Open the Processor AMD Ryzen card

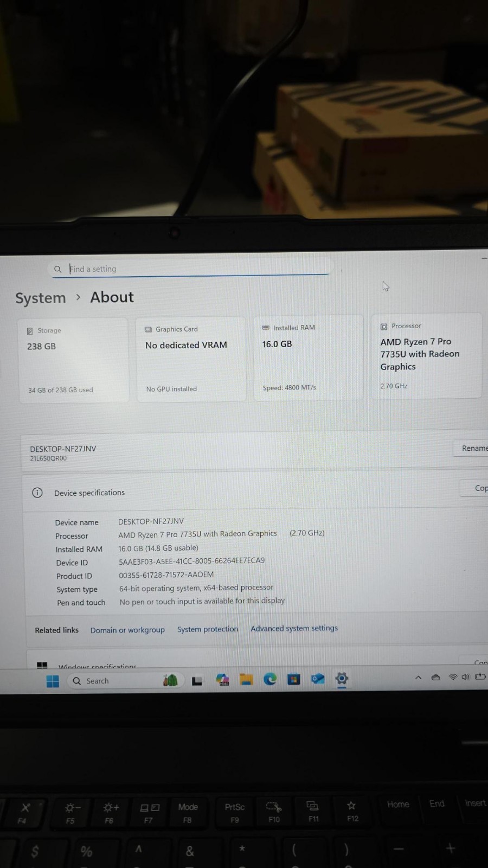(x=426, y=356)
